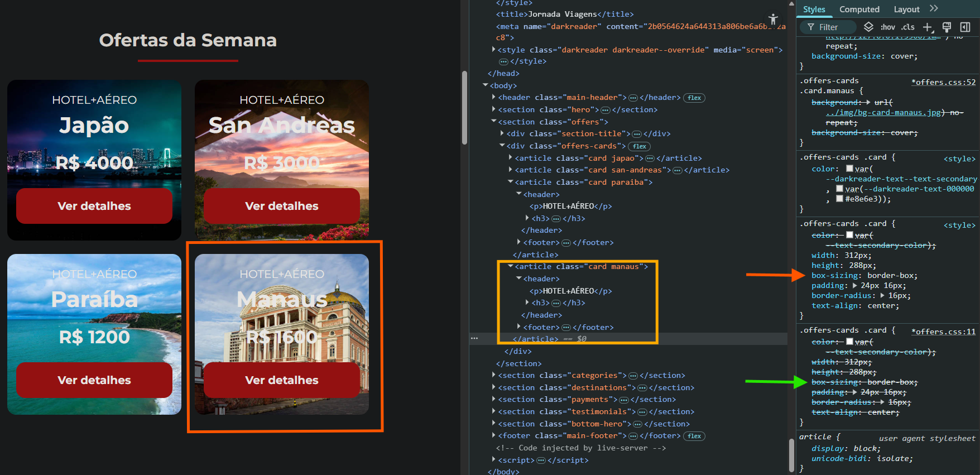Click the ellipsis badge in section destinations row
The image size is (980, 475).
[642, 388]
